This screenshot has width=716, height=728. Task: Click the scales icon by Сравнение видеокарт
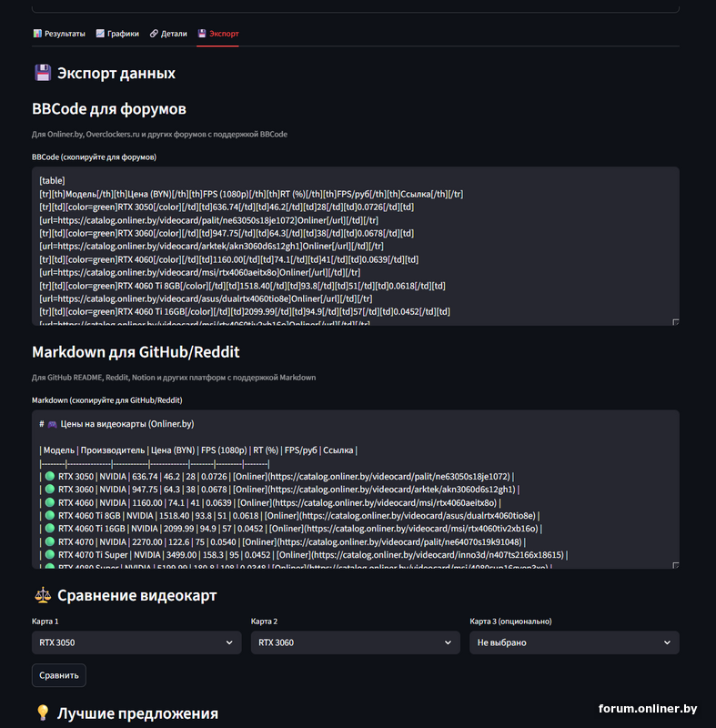tap(42, 596)
